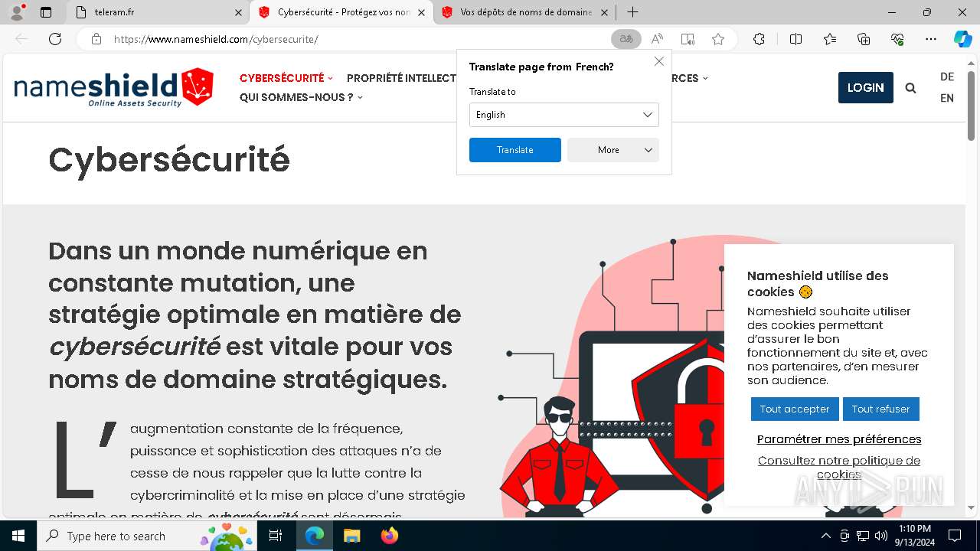Viewport: 980px width, 551px height.
Task: Click the blue Translate button
Action: point(515,150)
